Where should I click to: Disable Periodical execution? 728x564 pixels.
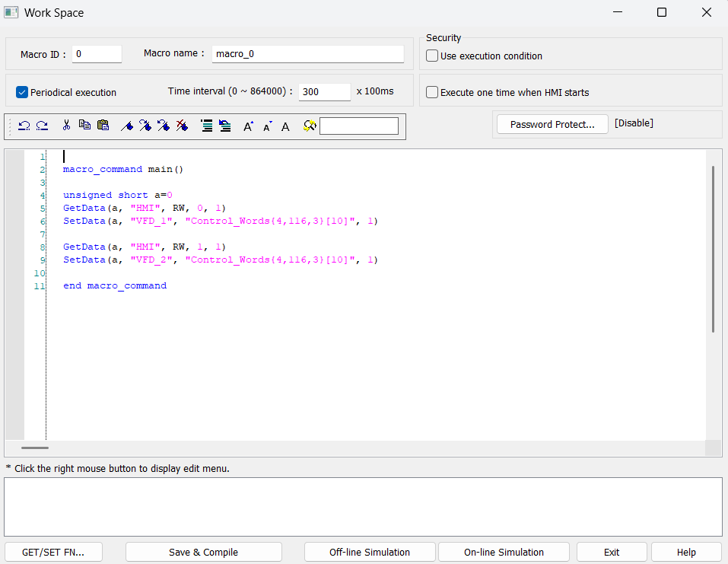pyautogui.click(x=21, y=92)
